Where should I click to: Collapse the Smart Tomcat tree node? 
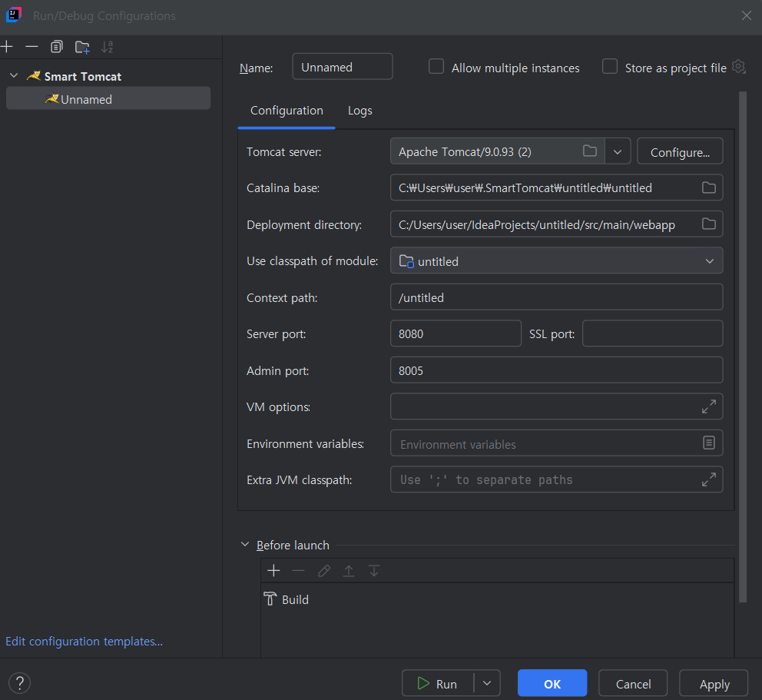point(14,76)
